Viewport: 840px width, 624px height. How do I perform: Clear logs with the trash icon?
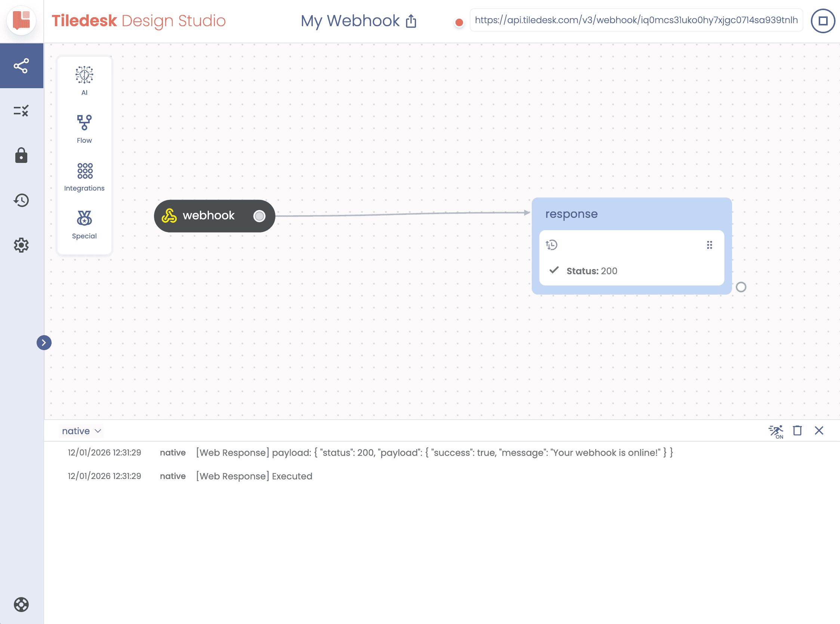[x=797, y=430]
